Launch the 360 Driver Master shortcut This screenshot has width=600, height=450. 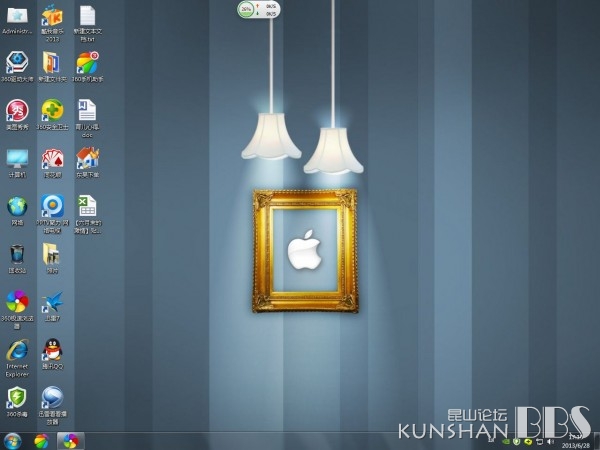pyautogui.click(x=18, y=62)
